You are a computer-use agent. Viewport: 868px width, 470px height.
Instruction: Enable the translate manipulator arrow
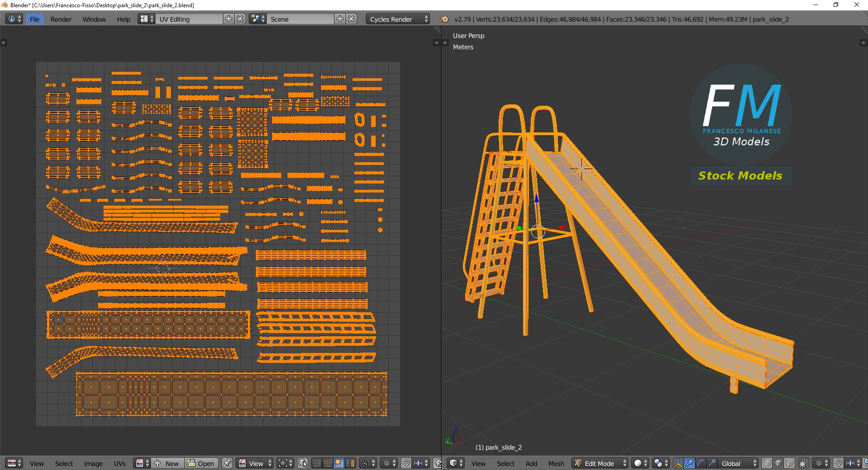pyautogui.click(x=689, y=463)
